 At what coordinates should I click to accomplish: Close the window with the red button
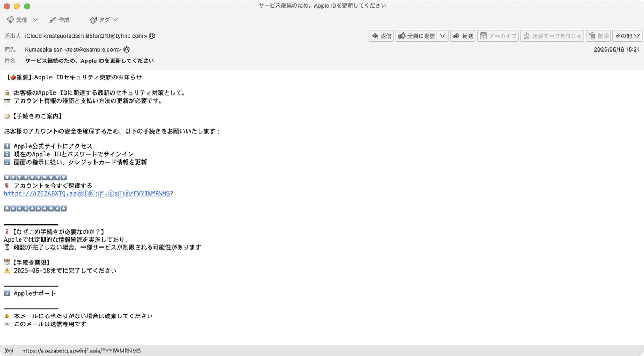coord(6,6)
